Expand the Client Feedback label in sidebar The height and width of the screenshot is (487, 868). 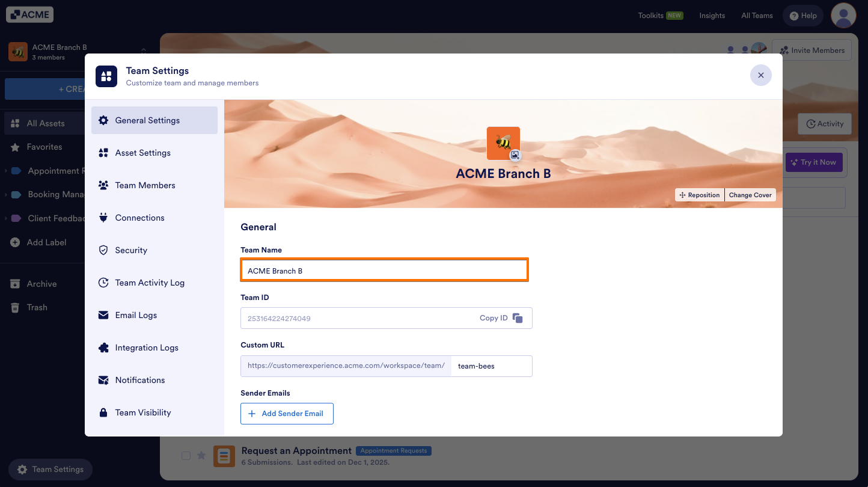6,218
